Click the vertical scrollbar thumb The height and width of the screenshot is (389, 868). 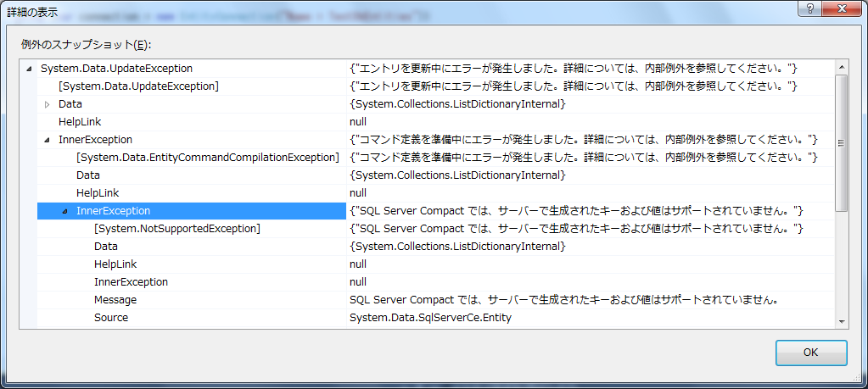pos(842,143)
